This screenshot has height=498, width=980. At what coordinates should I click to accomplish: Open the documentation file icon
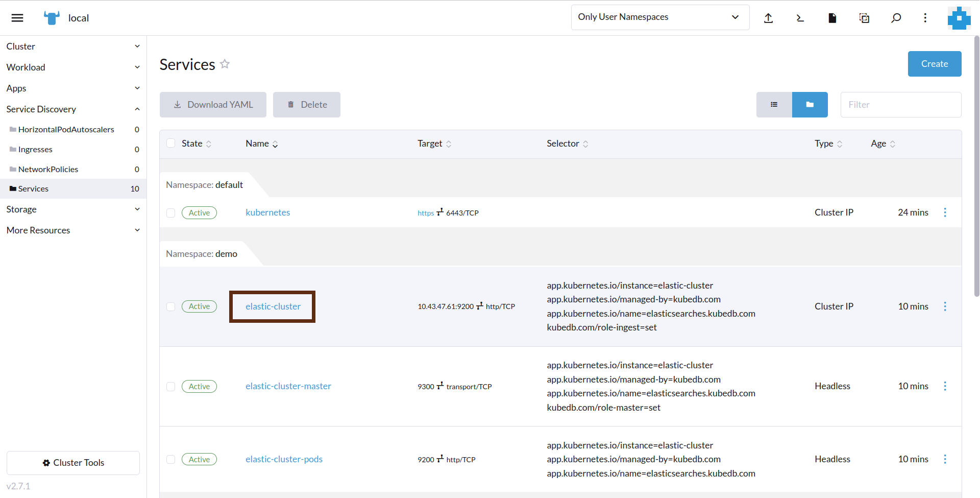(831, 18)
